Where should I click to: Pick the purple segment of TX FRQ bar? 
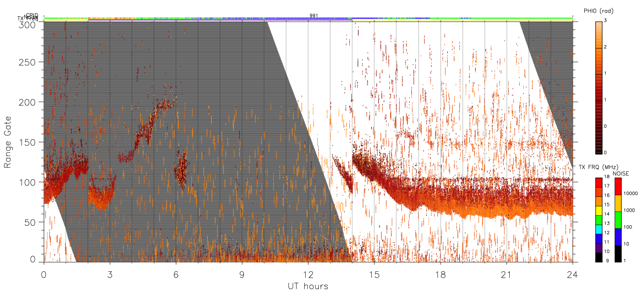pyautogui.click(x=599, y=247)
